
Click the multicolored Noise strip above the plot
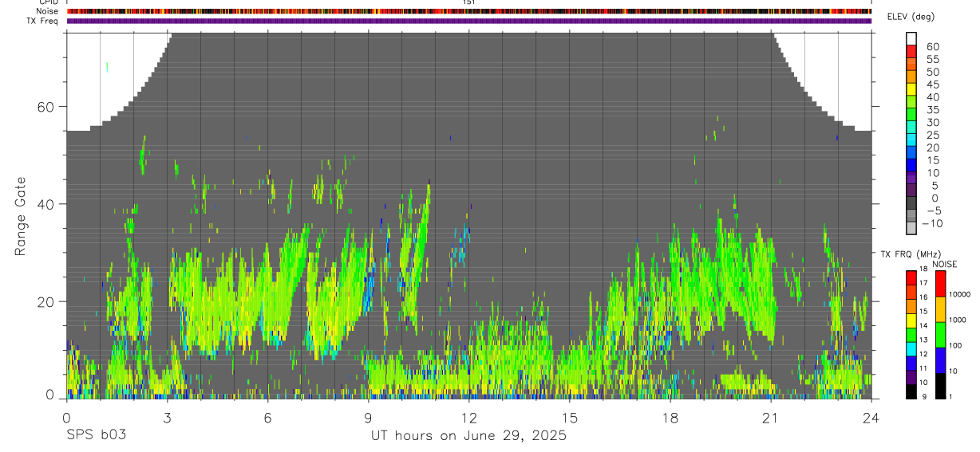pos(468,11)
